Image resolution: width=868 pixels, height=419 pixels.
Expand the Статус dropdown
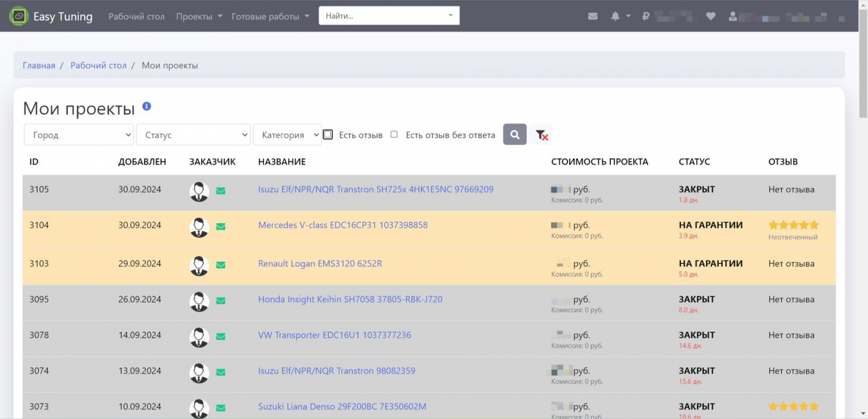coord(193,135)
